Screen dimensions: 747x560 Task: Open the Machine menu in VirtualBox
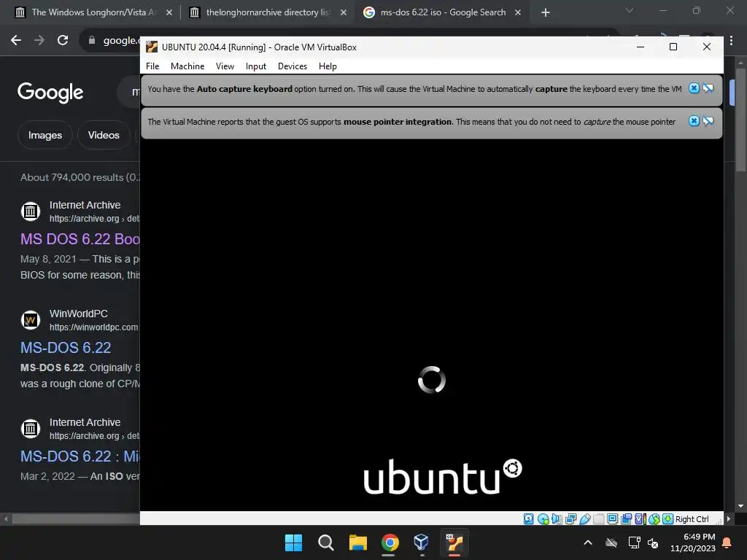[187, 66]
